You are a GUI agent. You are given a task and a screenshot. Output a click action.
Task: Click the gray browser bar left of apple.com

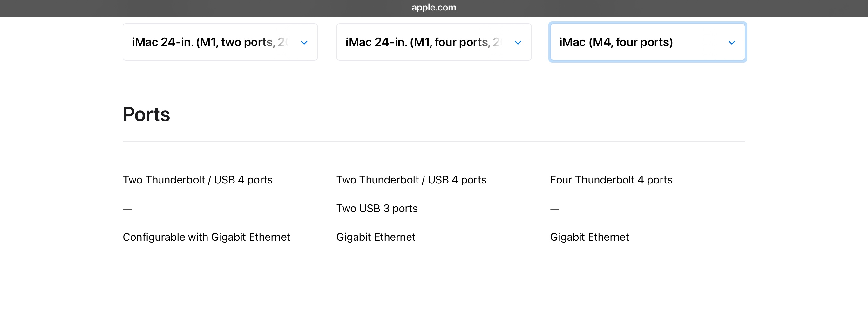(202, 8)
